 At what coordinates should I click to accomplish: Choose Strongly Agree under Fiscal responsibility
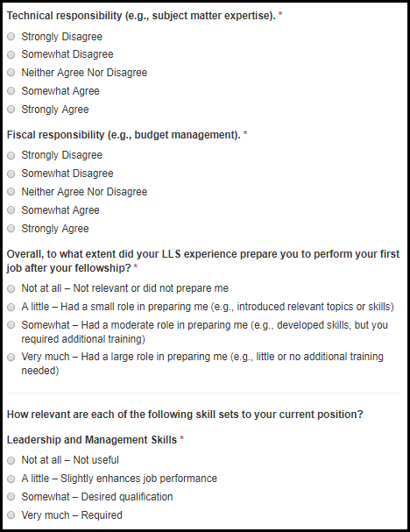(11, 228)
